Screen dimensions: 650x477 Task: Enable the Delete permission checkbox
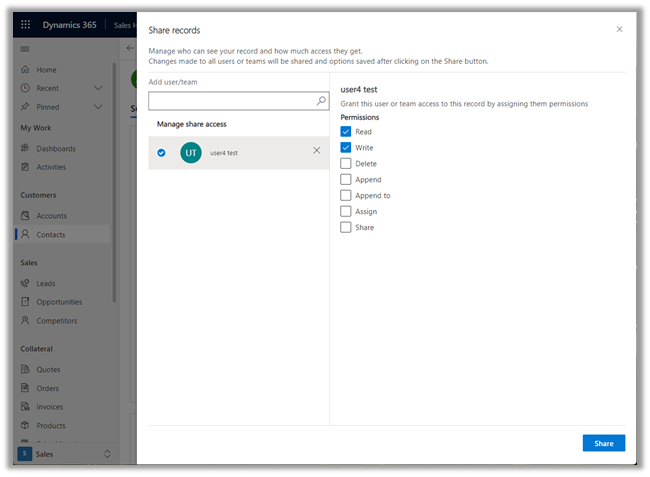coord(346,163)
